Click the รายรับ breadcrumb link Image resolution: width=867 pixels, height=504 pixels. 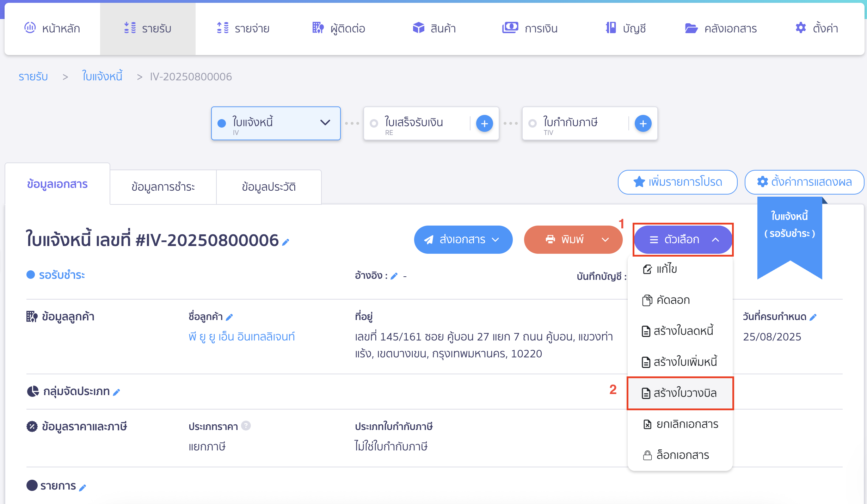coord(33,76)
